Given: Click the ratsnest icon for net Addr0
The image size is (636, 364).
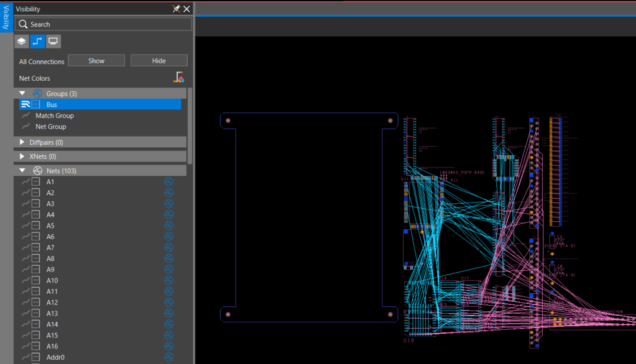Looking at the screenshot, I should (x=169, y=357).
